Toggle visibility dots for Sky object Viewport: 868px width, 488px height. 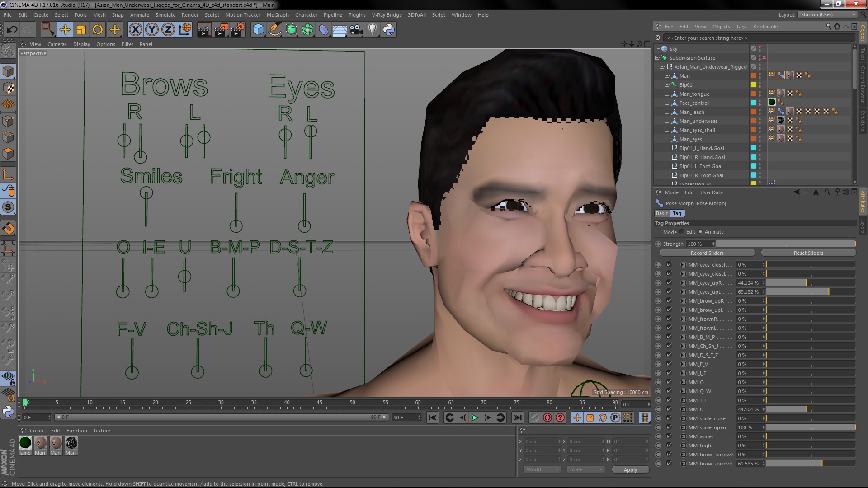(x=760, y=48)
